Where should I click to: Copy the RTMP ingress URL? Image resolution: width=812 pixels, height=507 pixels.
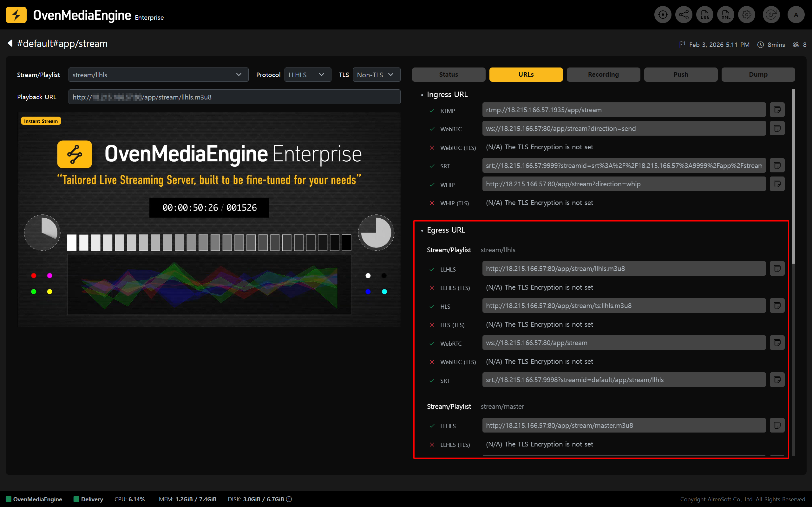[777, 110]
